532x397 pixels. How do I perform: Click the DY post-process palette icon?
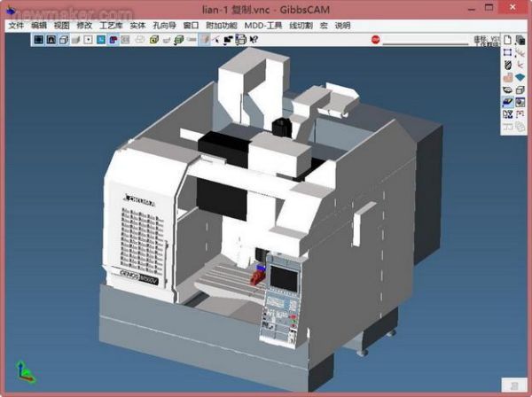pos(507,114)
